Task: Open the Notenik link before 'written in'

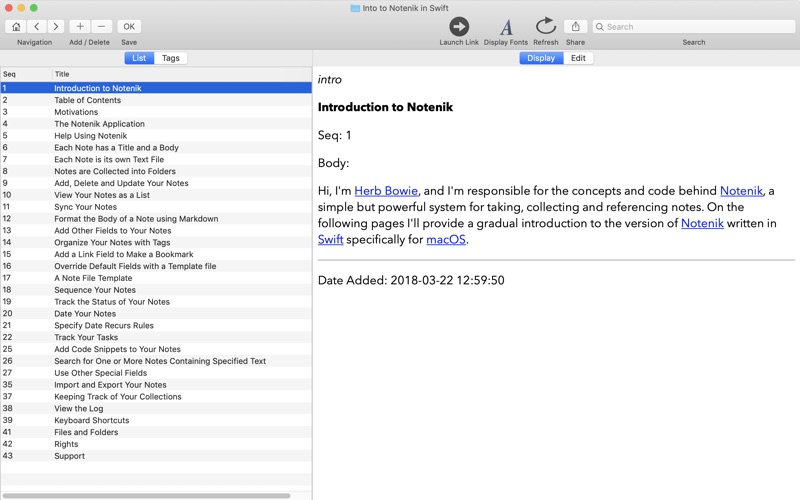Action: (702, 223)
